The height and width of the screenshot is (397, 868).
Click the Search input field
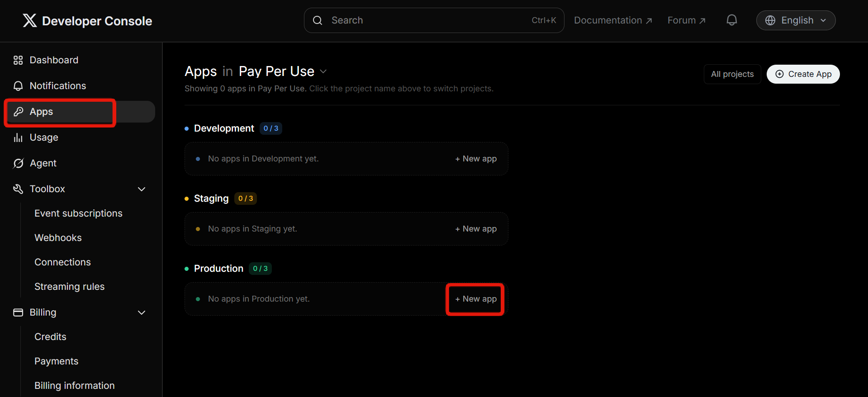point(434,20)
